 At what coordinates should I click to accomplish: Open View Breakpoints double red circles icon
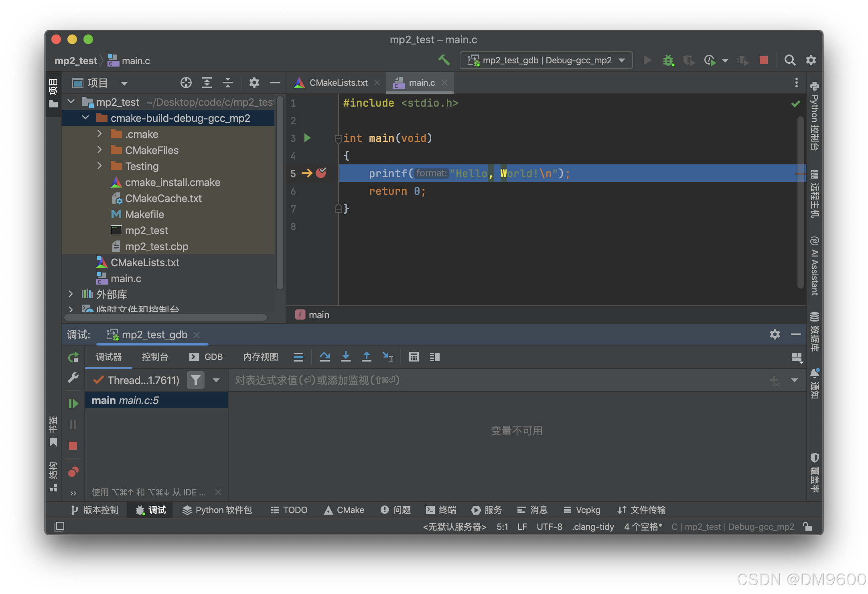[x=73, y=472]
